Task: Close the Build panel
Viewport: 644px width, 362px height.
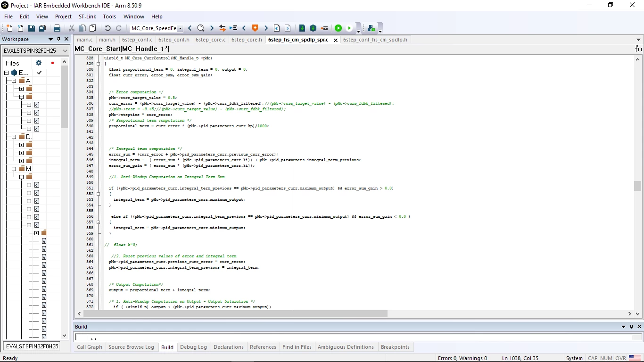Action: click(x=639, y=327)
